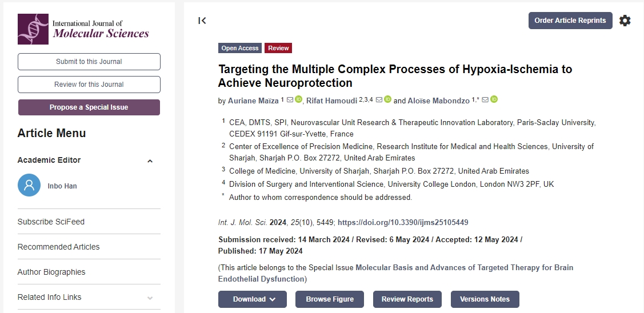Click Aloïse Mabondzo's email envelope icon
Screen dimensions: 644x313
tap(485, 100)
